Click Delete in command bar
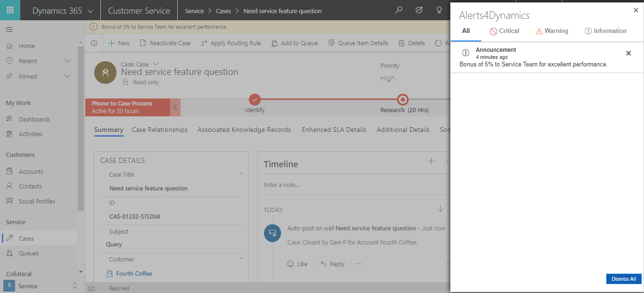This screenshot has width=644, height=293. [x=412, y=43]
